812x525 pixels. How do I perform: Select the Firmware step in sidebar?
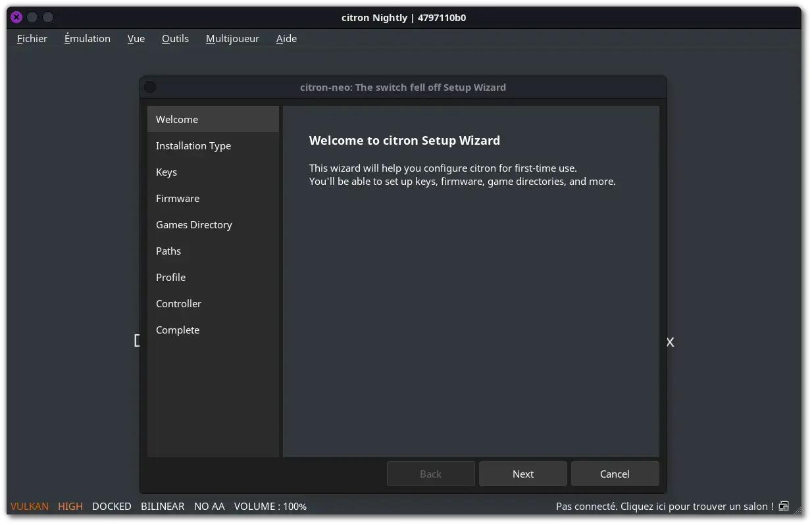pyautogui.click(x=178, y=198)
